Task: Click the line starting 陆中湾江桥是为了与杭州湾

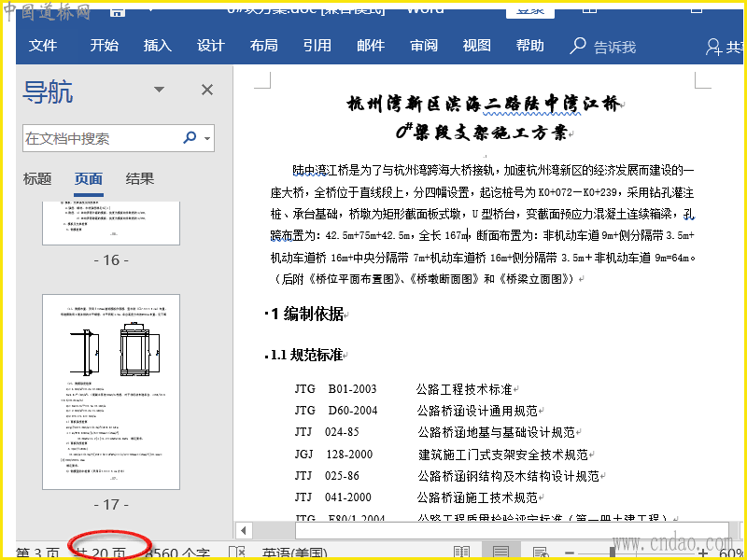Action: coord(493,170)
